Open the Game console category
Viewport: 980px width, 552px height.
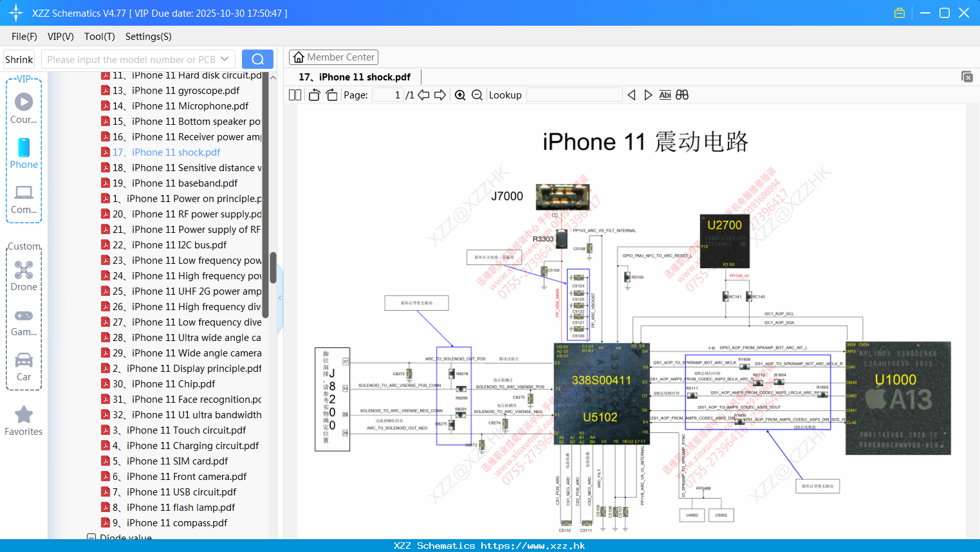(x=24, y=322)
